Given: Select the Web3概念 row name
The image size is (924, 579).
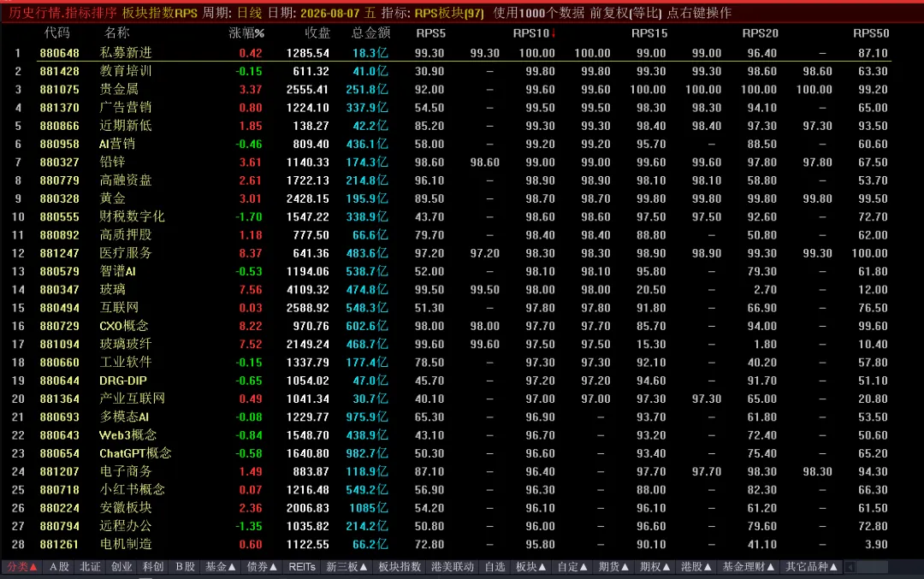Looking at the screenshot, I should pos(127,435).
